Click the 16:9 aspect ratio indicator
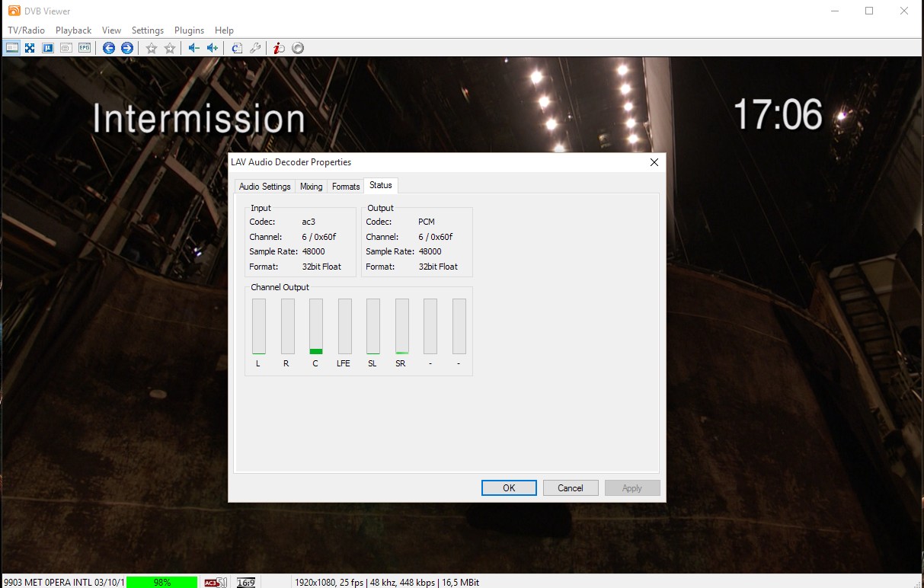This screenshot has width=924, height=588. (245, 582)
